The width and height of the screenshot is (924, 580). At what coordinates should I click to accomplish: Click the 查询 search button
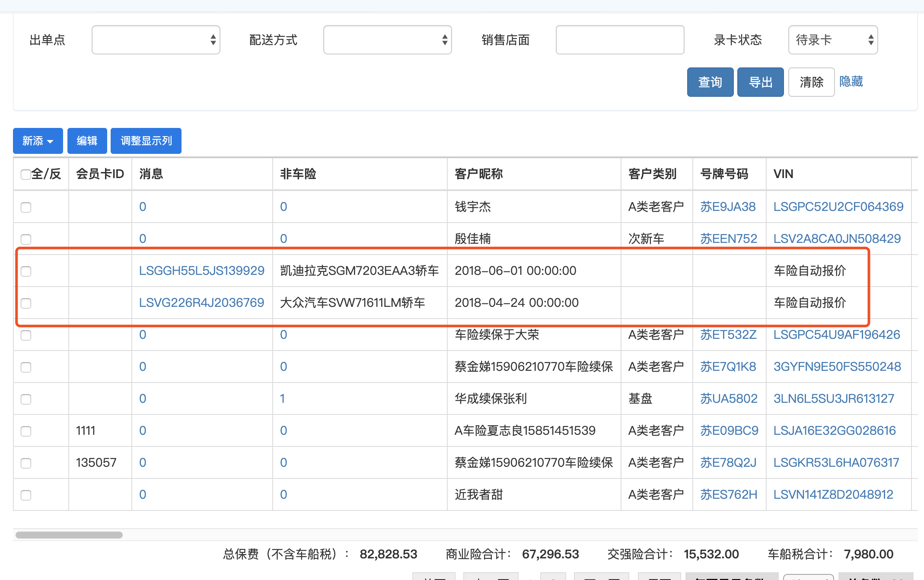(710, 82)
